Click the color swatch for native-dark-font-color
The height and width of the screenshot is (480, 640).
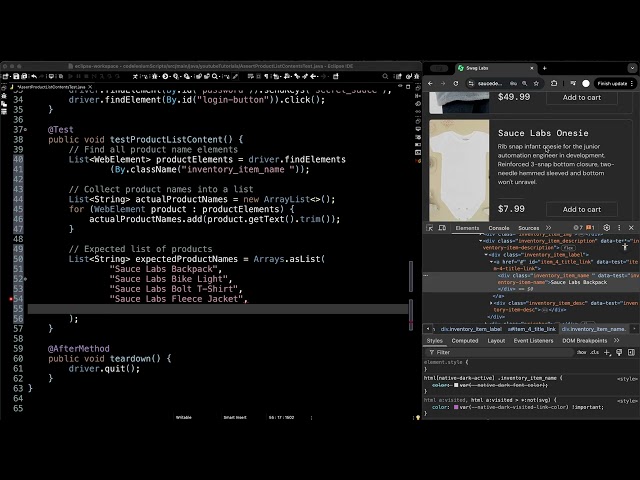(x=456, y=385)
